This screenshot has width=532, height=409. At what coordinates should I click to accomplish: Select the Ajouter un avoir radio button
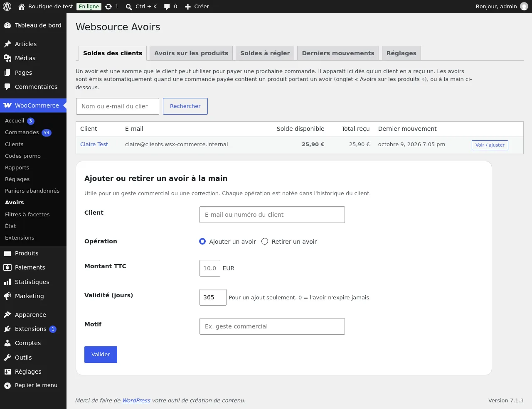202,241
